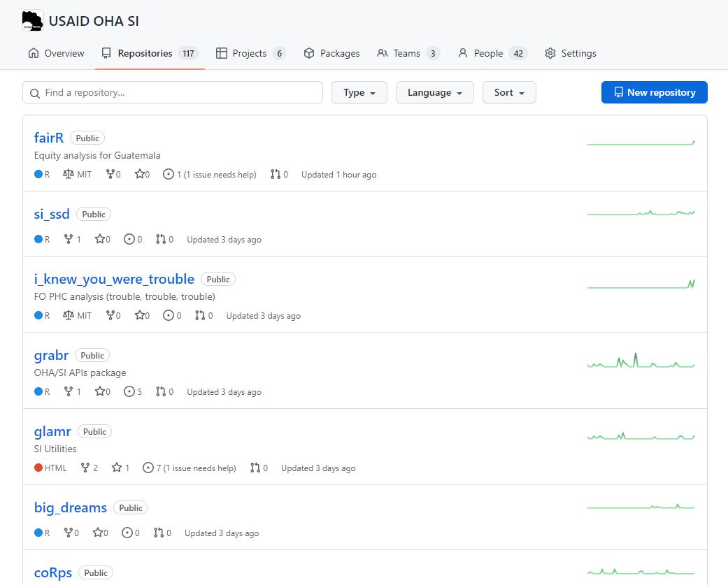Open the organization Settings tab
Image resolution: width=728 pixels, height=585 pixels.
coord(571,53)
